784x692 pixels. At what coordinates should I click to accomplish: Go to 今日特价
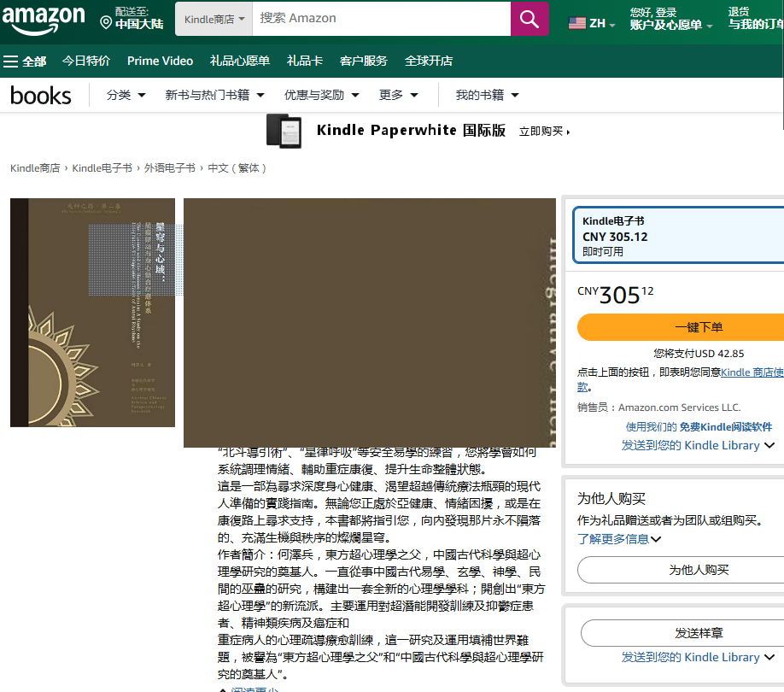tap(86, 61)
